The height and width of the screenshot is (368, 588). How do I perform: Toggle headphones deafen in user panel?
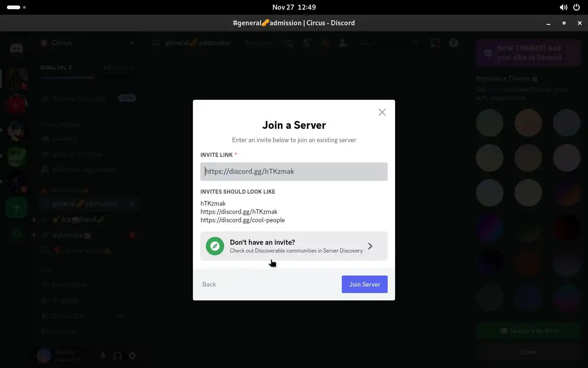tap(118, 356)
